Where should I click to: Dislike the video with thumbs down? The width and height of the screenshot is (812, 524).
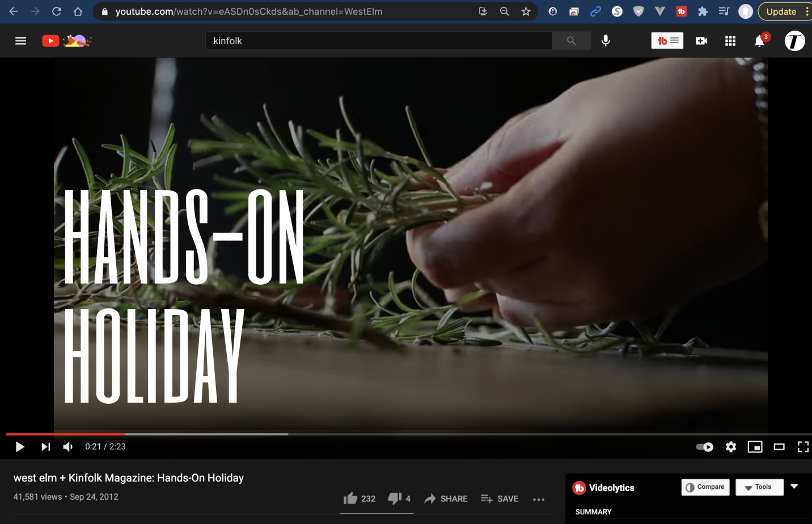[x=399, y=498]
